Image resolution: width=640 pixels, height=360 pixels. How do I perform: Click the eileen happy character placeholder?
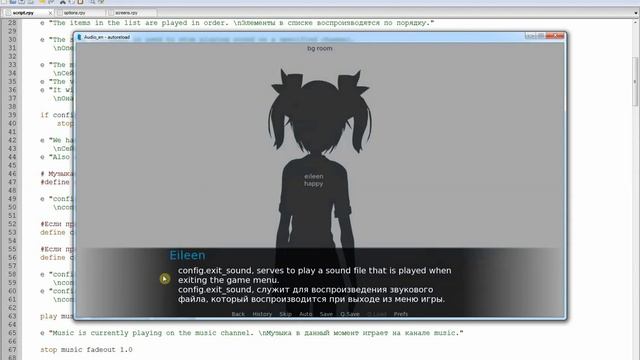pyautogui.click(x=313, y=180)
